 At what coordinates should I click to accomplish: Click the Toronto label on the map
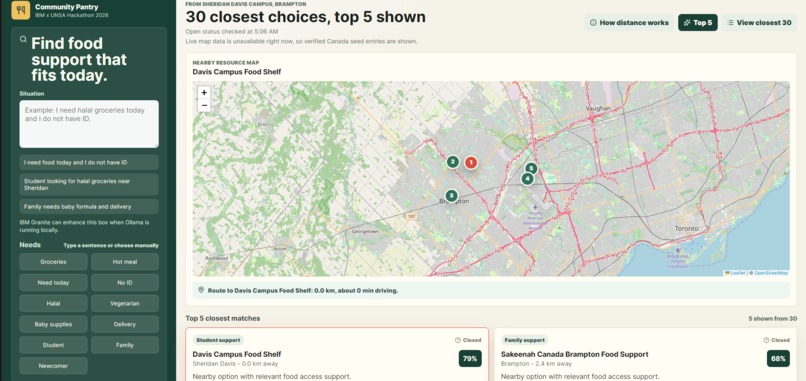tap(686, 228)
